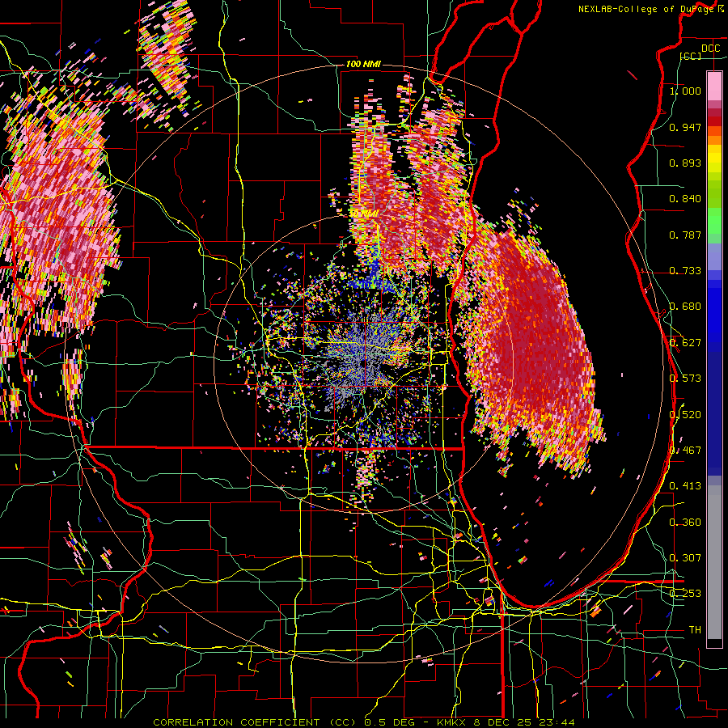The height and width of the screenshot is (728, 728).
Task: Click the 0.520 scale value
Action: pos(685,415)
